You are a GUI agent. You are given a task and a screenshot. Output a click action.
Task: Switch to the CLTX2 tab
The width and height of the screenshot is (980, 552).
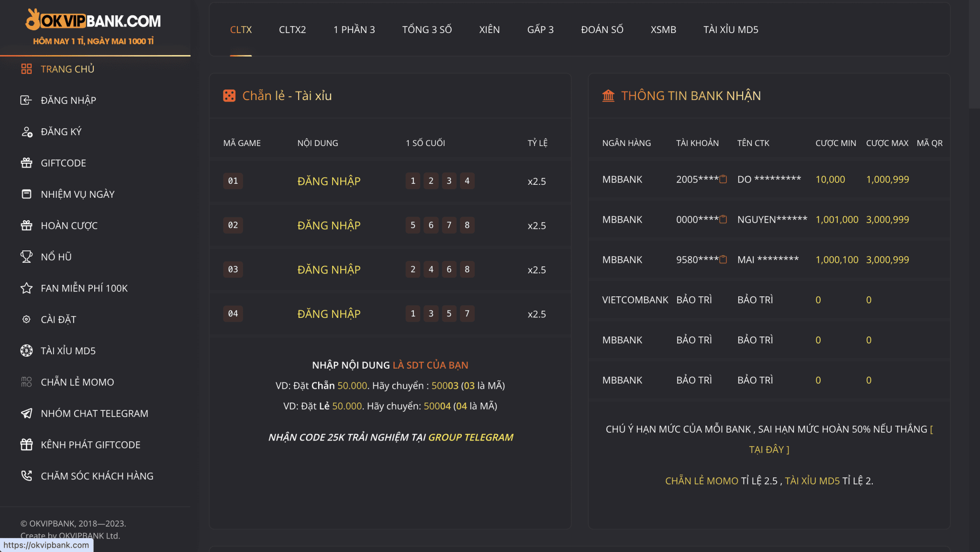pyautogui.click(x=292, y=30)
